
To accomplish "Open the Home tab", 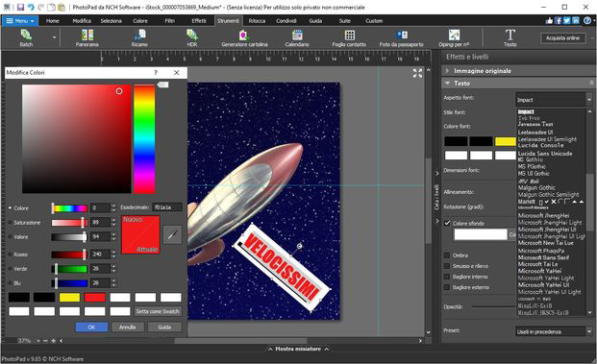I will coord(53,21).
